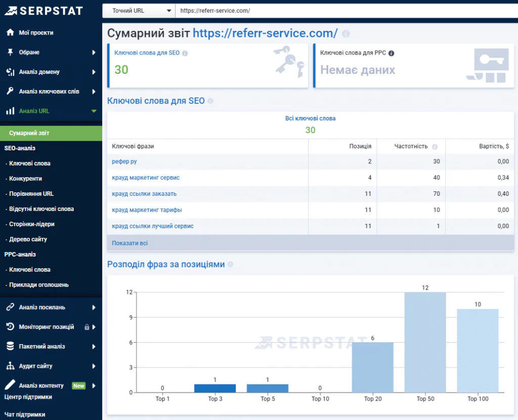Click Центр підтримки link
This screenshot has width=518, height=420.
coord(28,397)
